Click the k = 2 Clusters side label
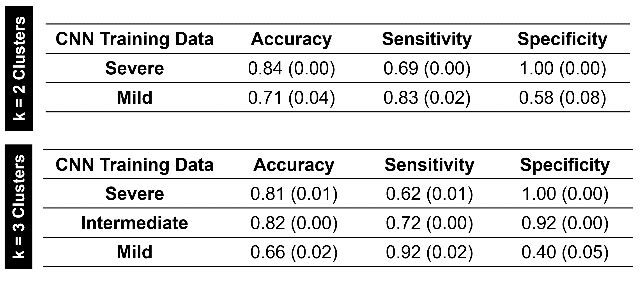This screenshot has height=283, width=644. click(19, 68)
